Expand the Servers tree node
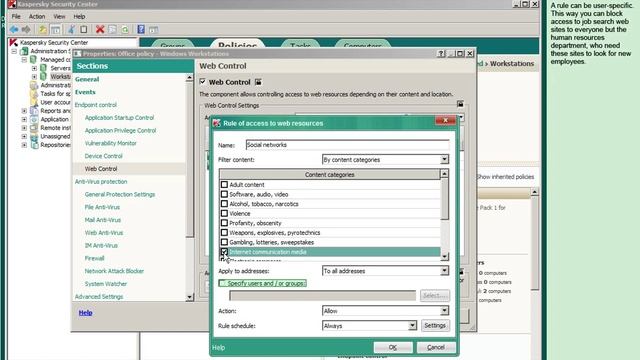The width and height of the screenshot is (640, 360). [34, 68]
